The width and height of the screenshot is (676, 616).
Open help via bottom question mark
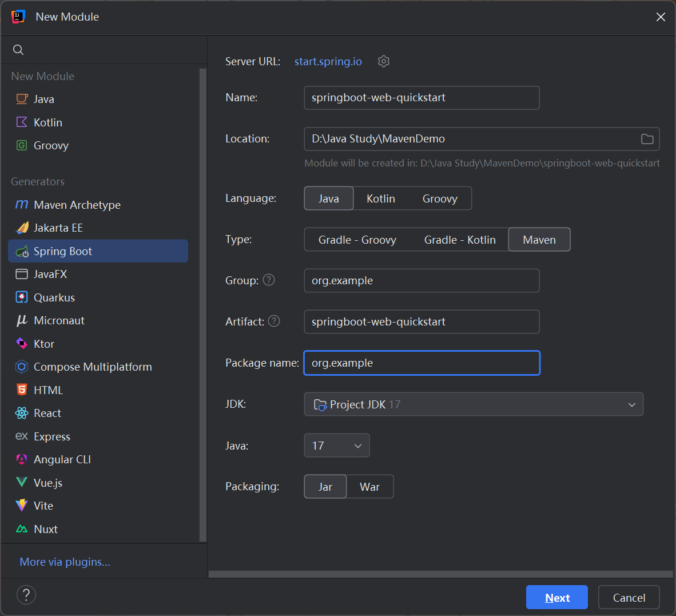point(26,595)
